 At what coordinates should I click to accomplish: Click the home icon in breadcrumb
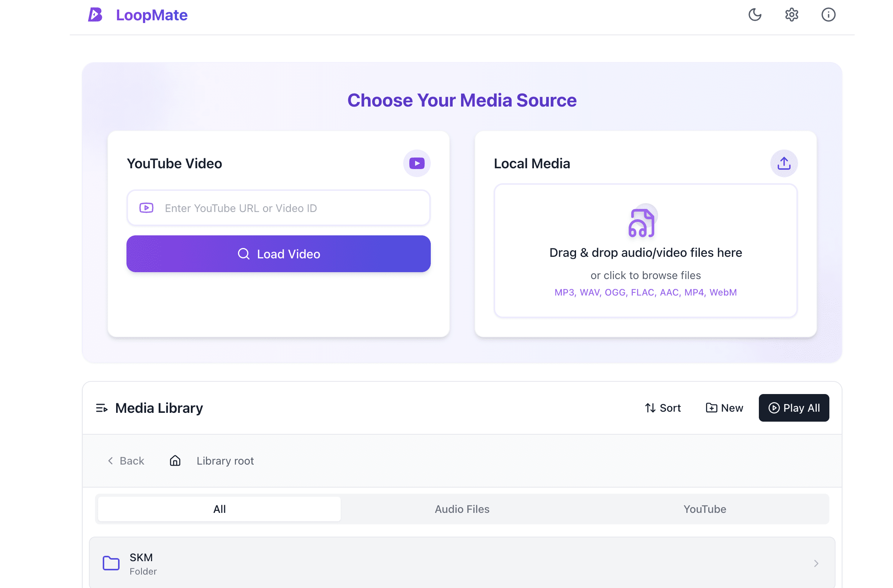click(175, 460)
